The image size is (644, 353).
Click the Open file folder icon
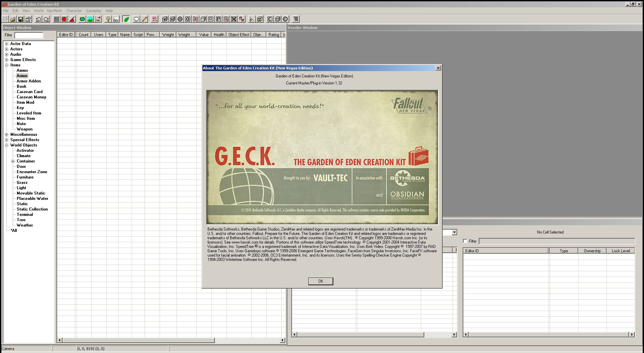(13, 19)
